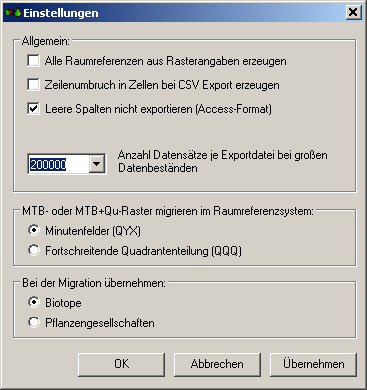
Task: Close the Einstellungen dialog with the X
Action: (x=353, y=13)
